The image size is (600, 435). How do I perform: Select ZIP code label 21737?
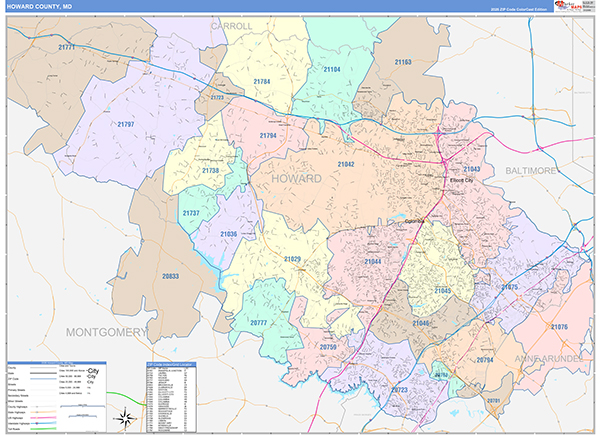[191, 213]
